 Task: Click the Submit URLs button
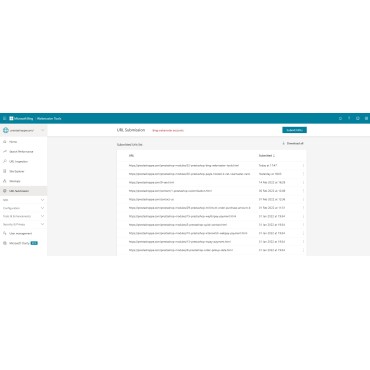pos(294,130)
